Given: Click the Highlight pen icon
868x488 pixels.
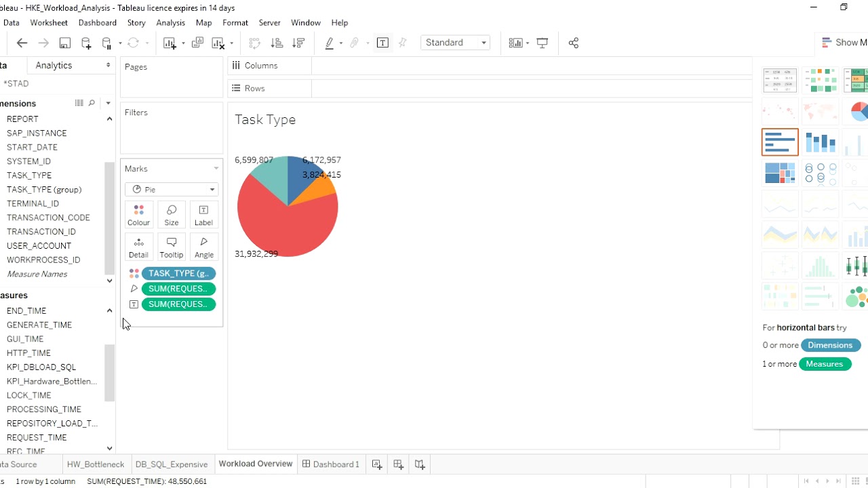Looking at the screenshot, I should (330, 43).
